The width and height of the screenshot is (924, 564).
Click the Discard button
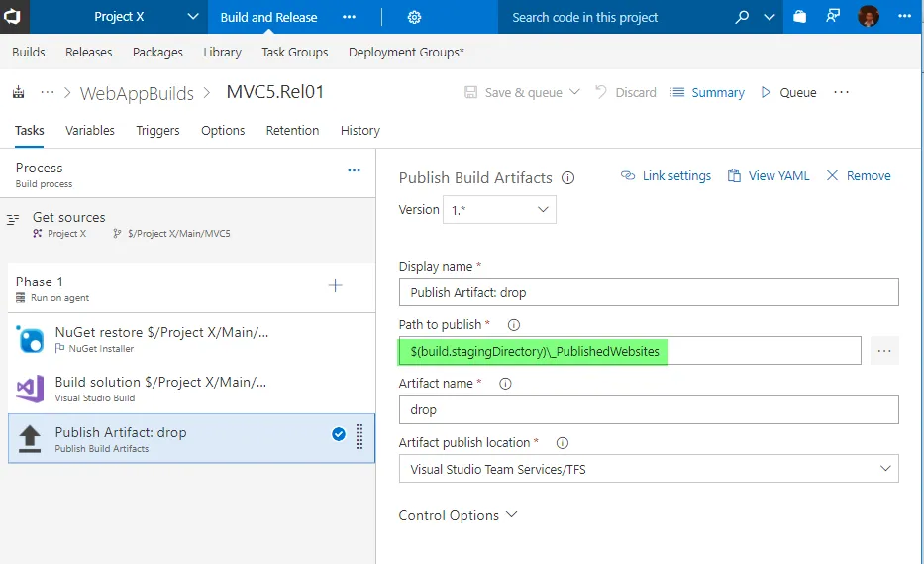625,92
